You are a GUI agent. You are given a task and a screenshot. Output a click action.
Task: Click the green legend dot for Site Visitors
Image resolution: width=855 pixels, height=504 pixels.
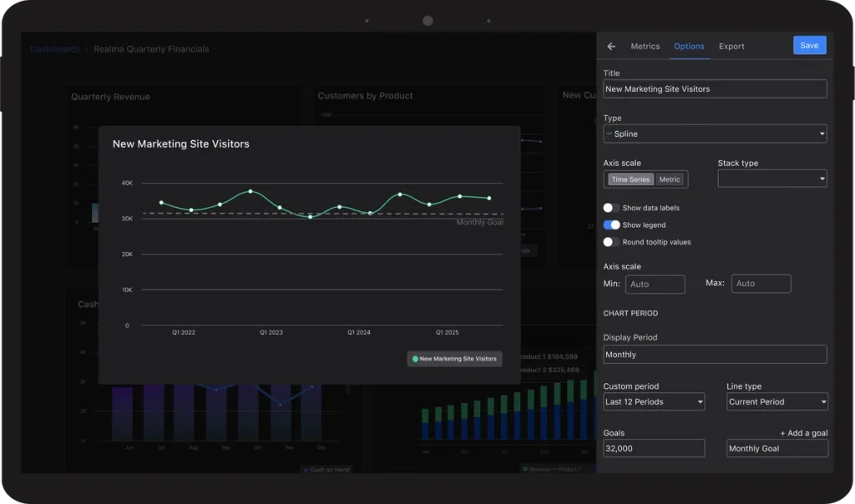pyautogui.click(x=416, y=359)
